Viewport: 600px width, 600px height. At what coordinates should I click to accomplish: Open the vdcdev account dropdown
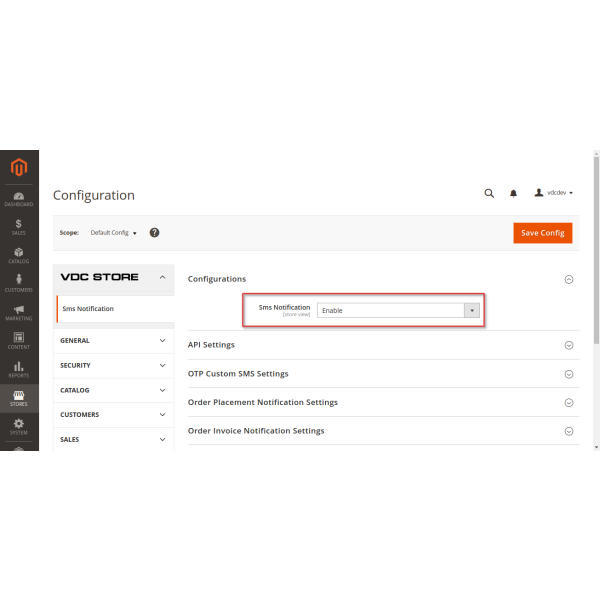pyautogui.click(x=554, y=193)
